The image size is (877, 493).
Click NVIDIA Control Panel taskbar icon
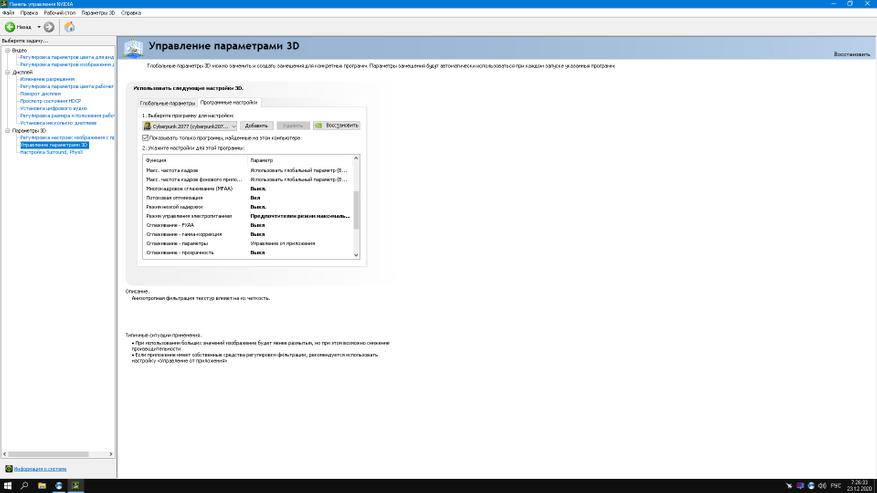pyautogui.click(x=76, y=485)
